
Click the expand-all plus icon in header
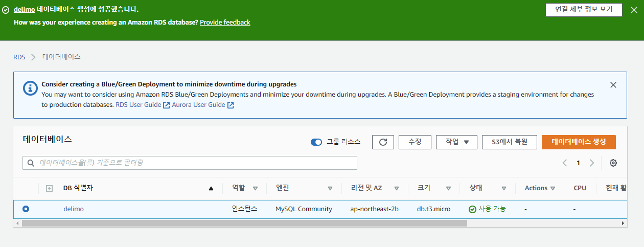coord(50,188)
